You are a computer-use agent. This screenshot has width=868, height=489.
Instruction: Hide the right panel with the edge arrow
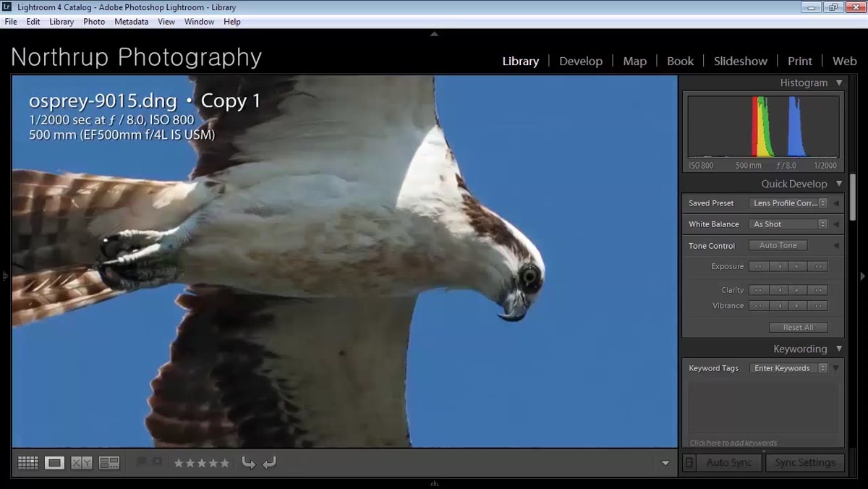tap(863, 276)
